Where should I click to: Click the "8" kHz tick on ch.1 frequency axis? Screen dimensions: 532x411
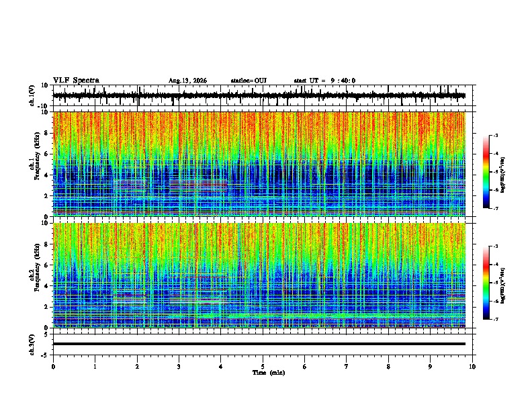(x=47, y=133)
